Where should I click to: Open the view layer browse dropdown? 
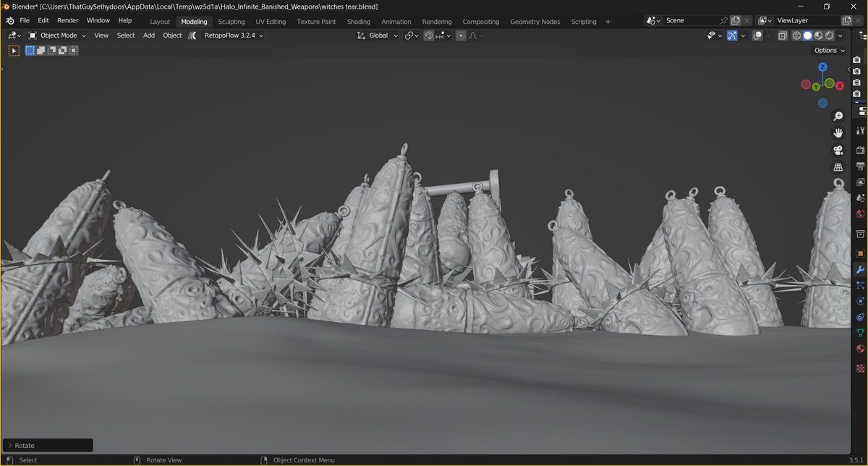[765, 21]
